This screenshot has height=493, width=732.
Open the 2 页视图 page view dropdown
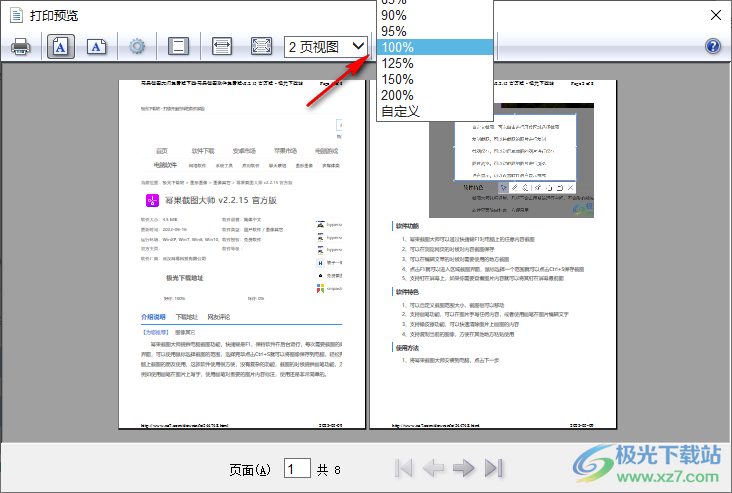click(x=326, y=47)
